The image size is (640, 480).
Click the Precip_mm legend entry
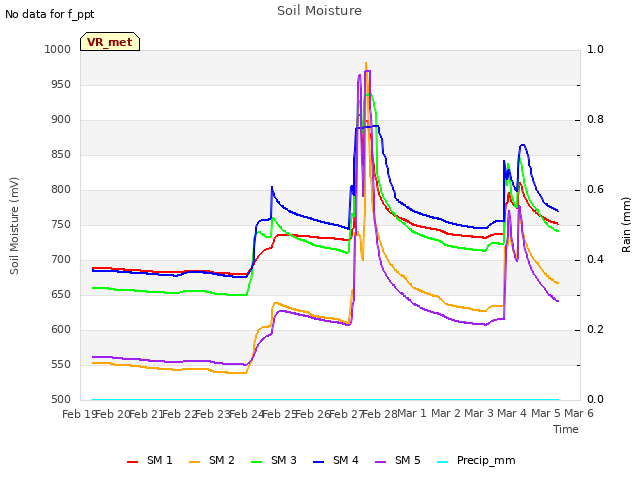tap(476, 460)
